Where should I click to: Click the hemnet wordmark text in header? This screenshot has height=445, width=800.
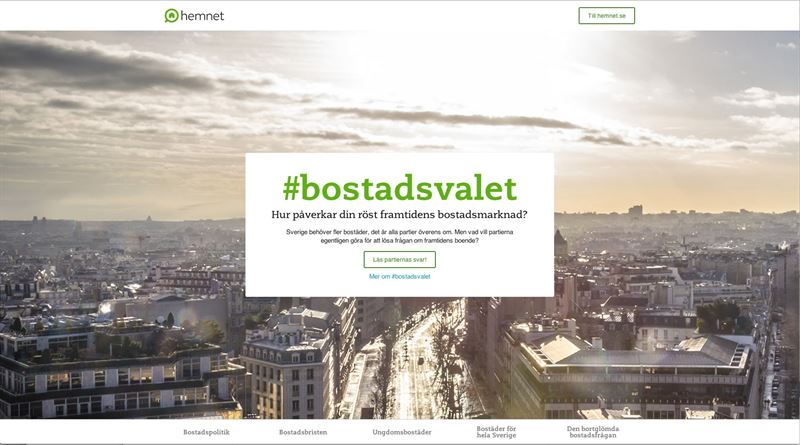click(x=203, y=16)
